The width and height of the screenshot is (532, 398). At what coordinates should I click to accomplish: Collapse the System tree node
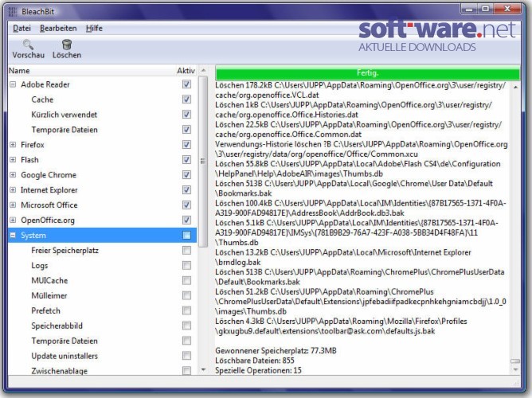[x=13, y=236]
